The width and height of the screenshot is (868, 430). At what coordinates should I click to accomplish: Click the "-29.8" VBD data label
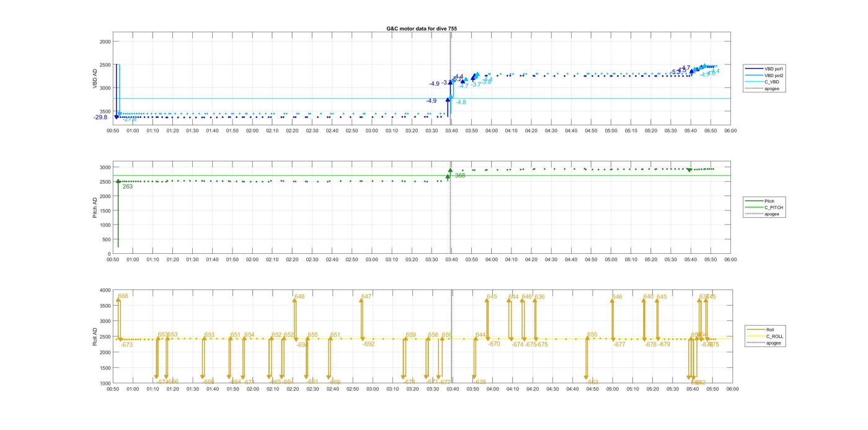point(100,117)
